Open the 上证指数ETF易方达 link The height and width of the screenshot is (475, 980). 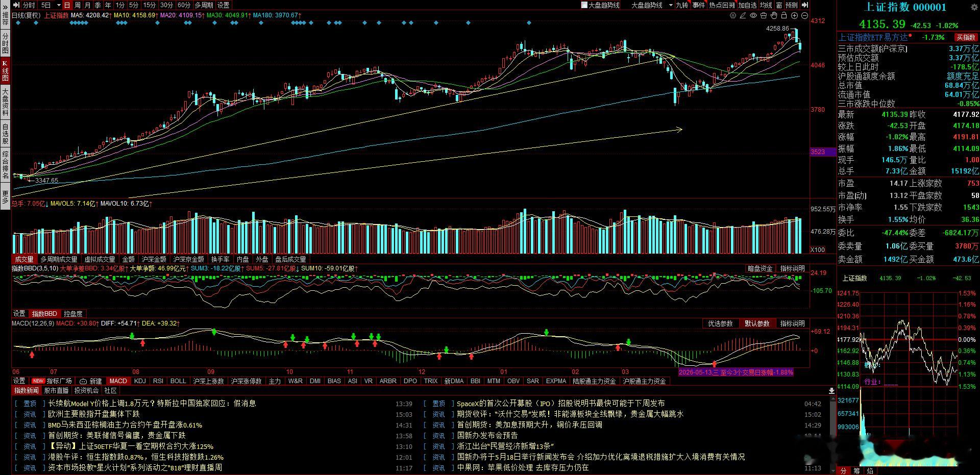[x=873, y=37]
